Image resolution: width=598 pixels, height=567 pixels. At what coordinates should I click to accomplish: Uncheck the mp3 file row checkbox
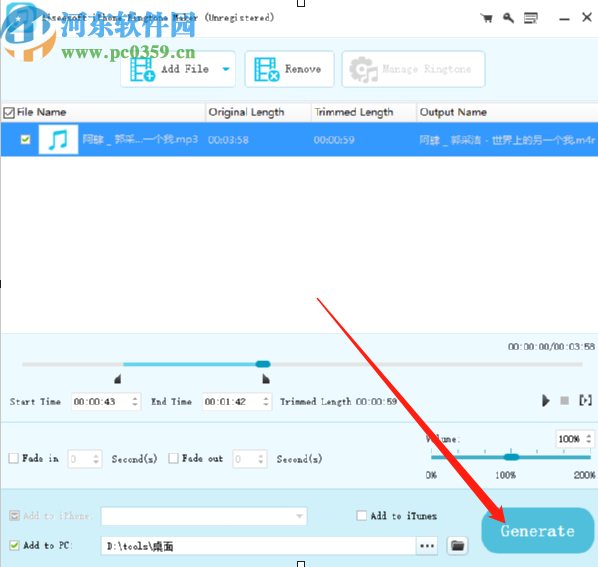point(26,140)
